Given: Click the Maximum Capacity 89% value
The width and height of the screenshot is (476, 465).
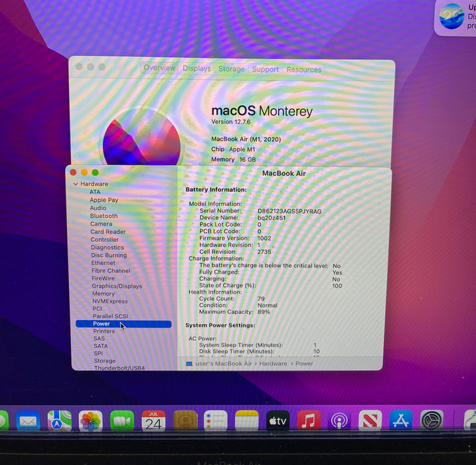Looking at the screenshot, I should click(x=264, y=312).
